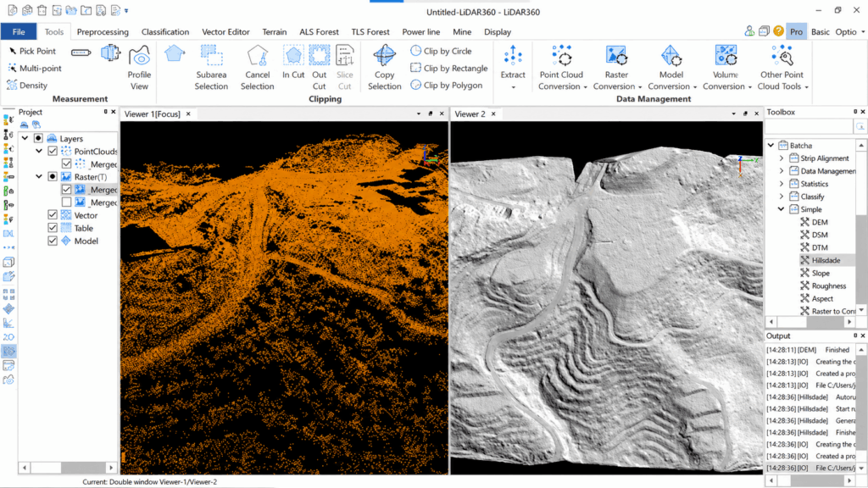Expand Classify in Toolbox

(x=782, y=197)
